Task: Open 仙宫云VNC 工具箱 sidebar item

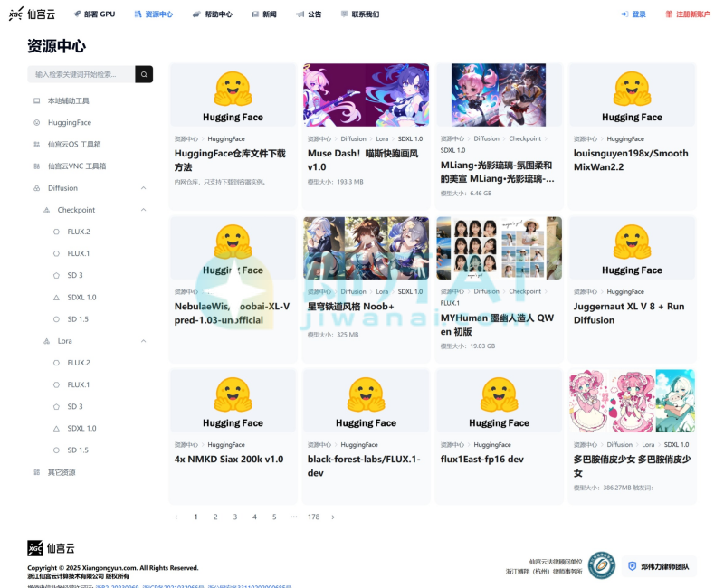Action: pos(76,166)
